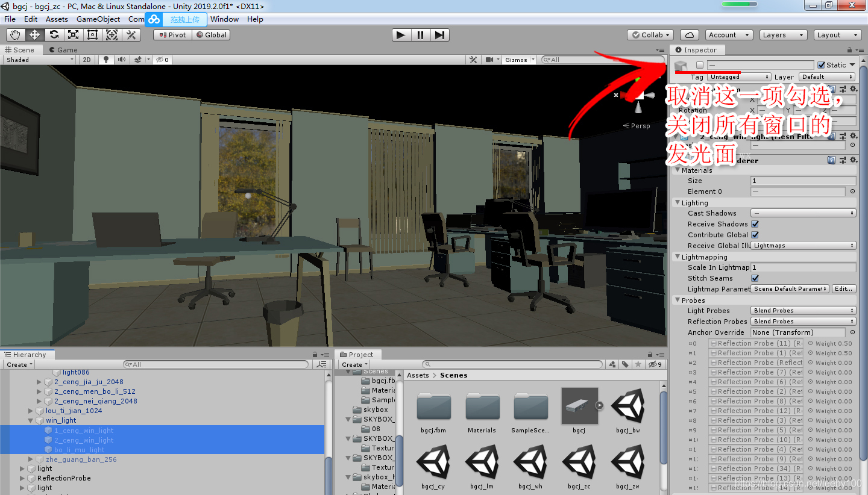
Task: Open the Shaded draw mode dropdown
Action: [x=39, y=60]
